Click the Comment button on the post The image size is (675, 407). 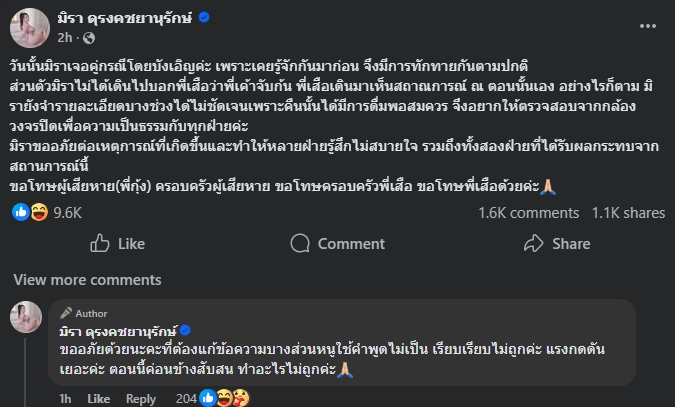pyautogui.click(x=338, y=244)
